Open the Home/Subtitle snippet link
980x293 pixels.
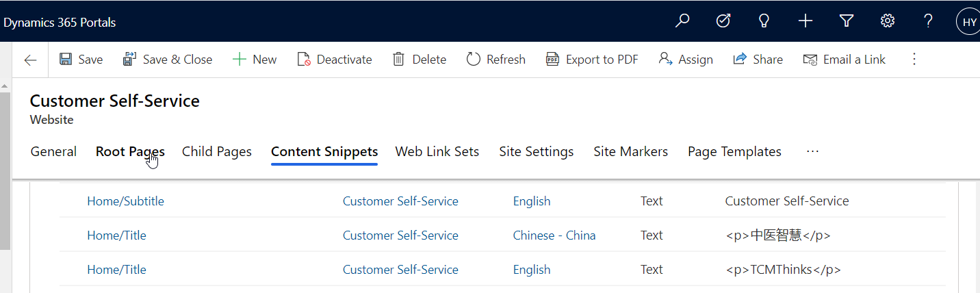125,201
